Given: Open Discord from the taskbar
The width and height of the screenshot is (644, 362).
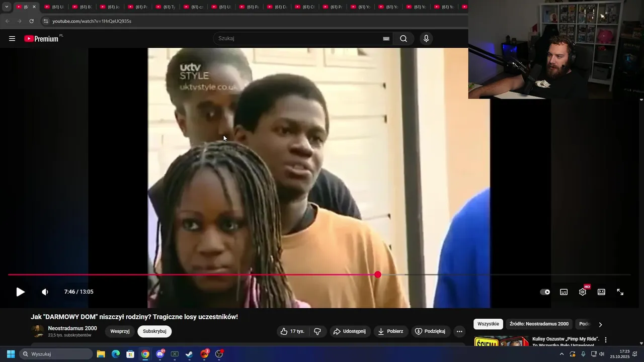Looking at the screenshot, I should [x=160, y=354].
